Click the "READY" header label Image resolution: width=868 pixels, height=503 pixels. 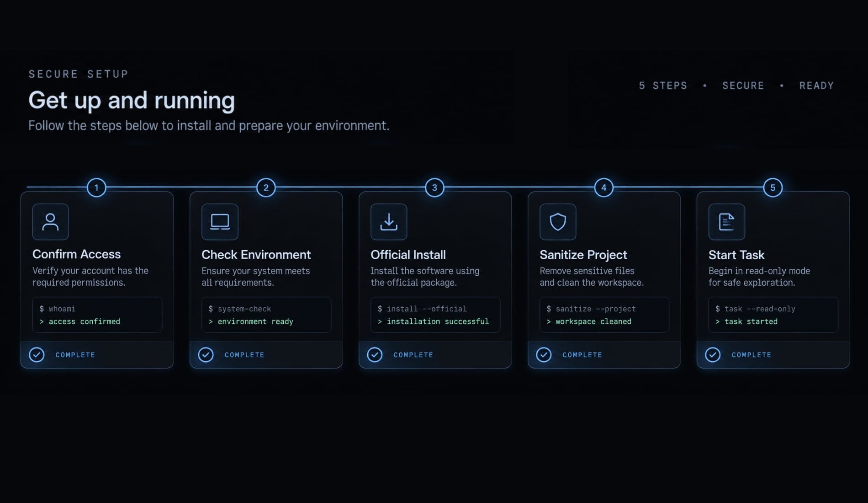(817, 86)
